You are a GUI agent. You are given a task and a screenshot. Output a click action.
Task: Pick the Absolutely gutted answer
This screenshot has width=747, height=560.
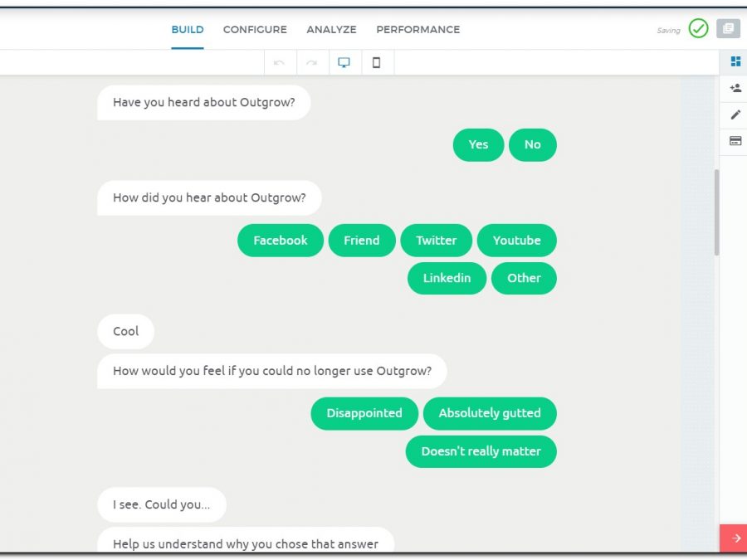coord(490,413)
